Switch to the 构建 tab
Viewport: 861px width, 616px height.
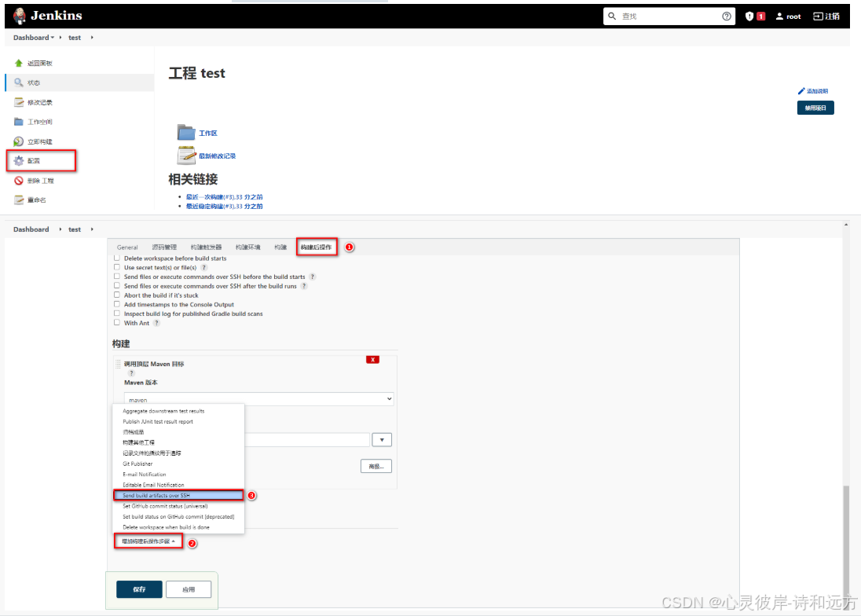[280, 247]
